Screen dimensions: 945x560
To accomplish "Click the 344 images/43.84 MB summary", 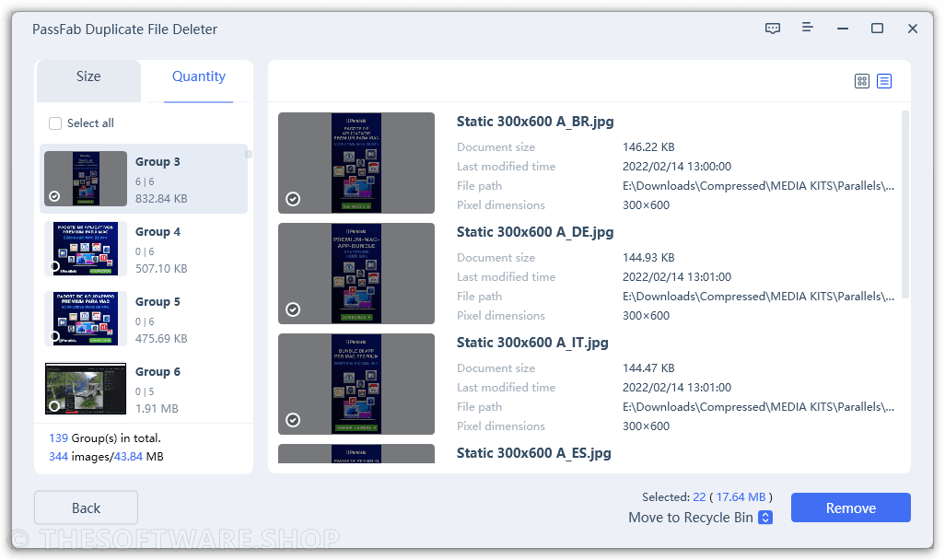I will point(106,456).
